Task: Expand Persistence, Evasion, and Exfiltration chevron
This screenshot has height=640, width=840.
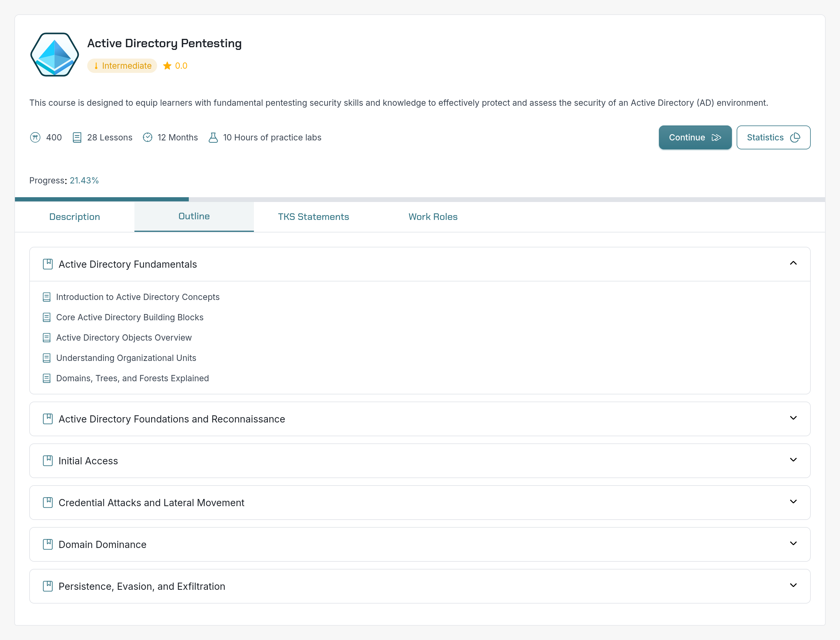Action: pyautogui.click(x=793, y=586)
